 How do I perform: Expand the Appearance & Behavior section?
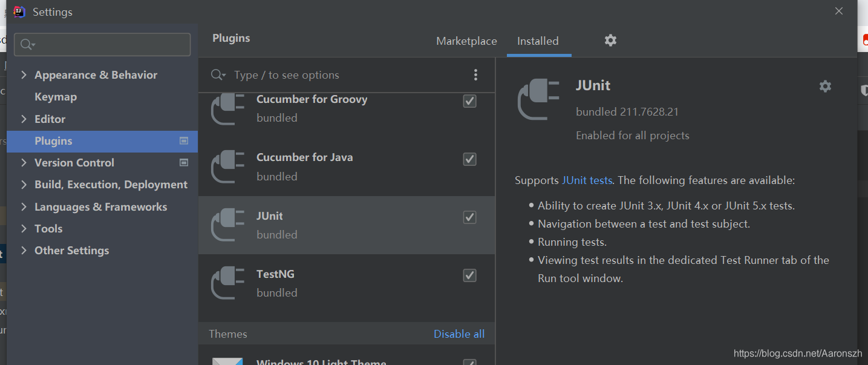click(24, 75)
